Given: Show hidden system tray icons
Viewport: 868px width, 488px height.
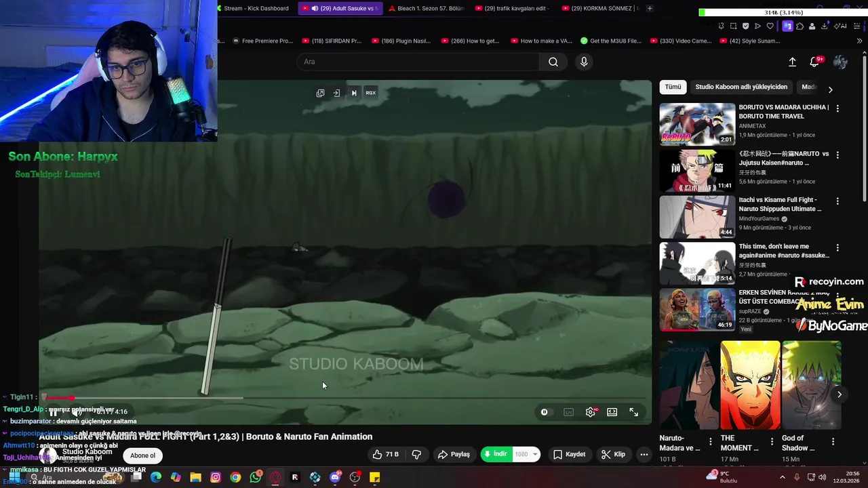Looking at the screenshot, I should tap(782, 477).
